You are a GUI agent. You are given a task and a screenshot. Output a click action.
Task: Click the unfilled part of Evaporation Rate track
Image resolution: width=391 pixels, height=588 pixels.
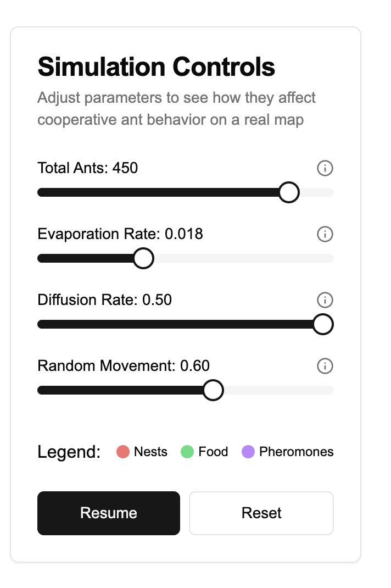(x=244, y=258)
